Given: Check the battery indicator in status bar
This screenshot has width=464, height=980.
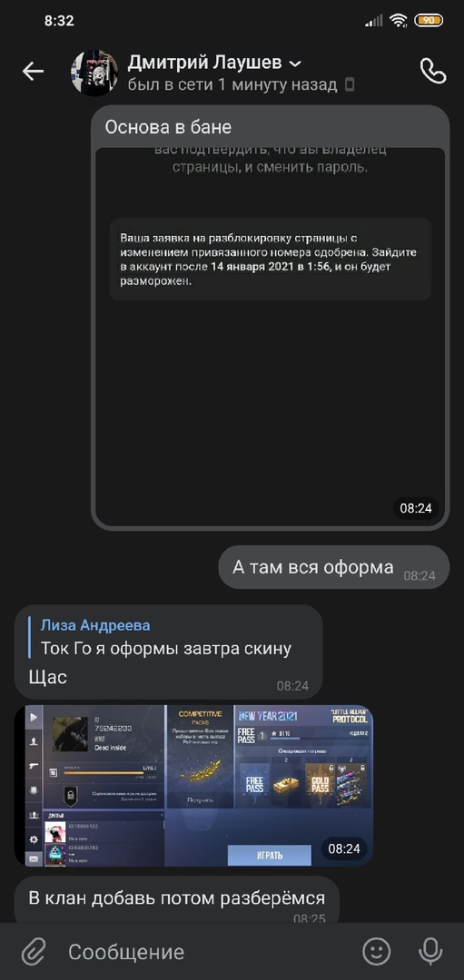Looking at the screenshot, I should tap(429, 21).
